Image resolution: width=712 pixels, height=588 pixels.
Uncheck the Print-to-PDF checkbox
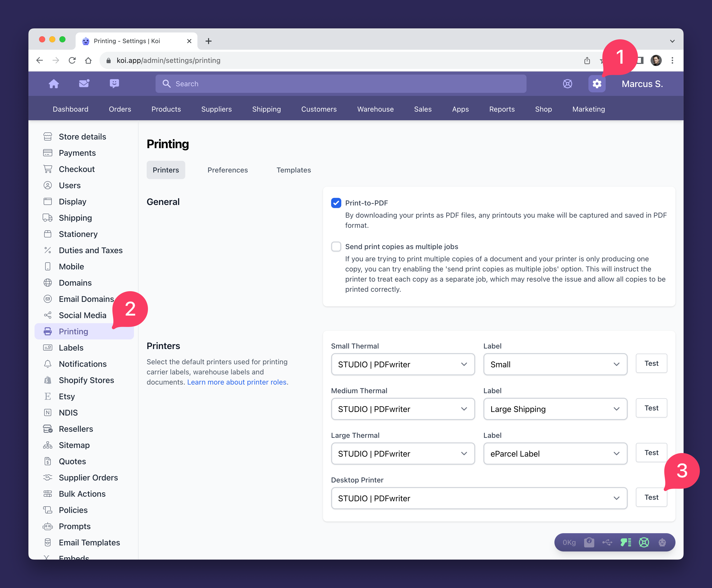click(336, 203)
